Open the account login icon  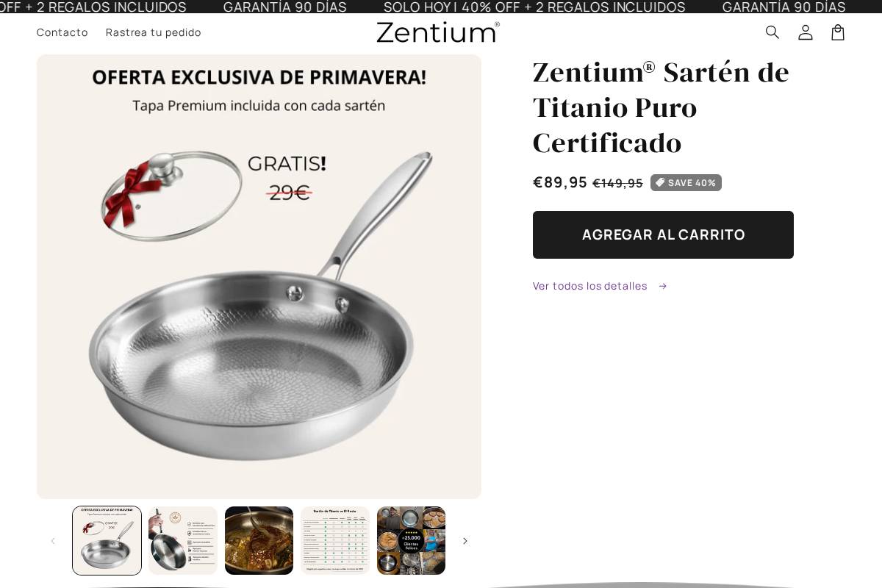806,32
